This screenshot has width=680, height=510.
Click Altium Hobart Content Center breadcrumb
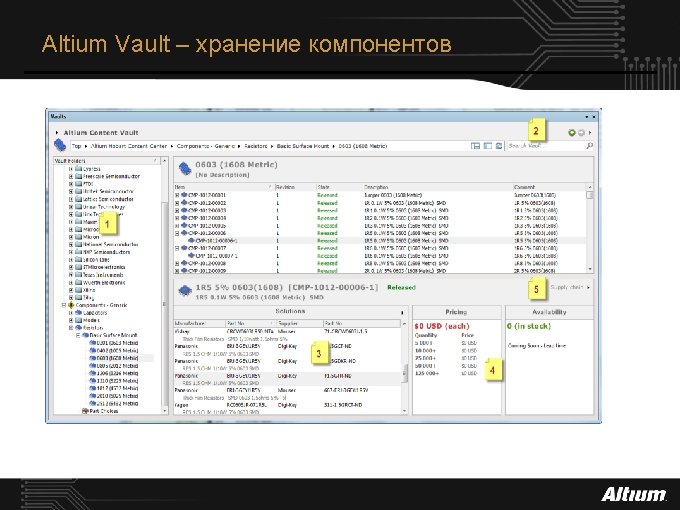(x=129, y=146)
